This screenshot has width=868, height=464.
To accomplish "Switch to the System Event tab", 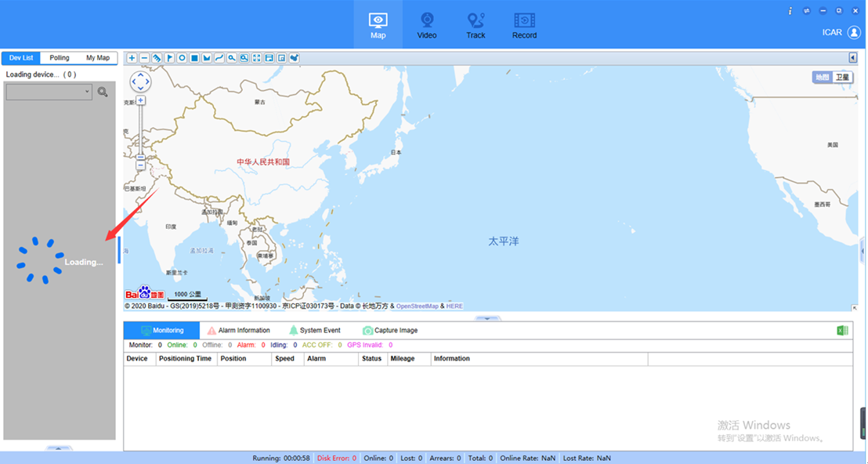I will pos(314,331).
